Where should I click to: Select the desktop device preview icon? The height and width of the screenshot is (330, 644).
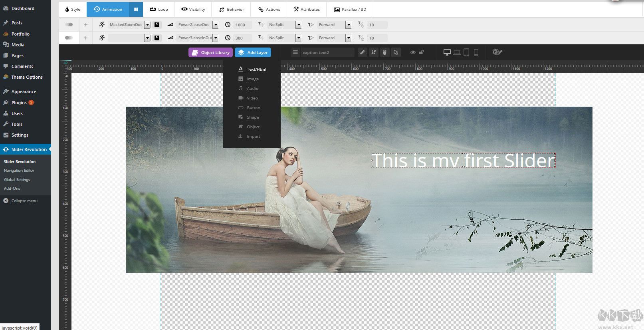coord(447,52)
